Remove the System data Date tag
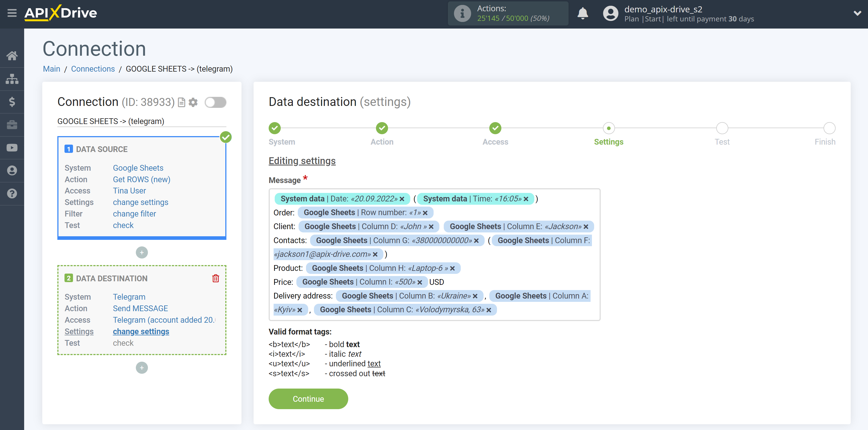 click(402, 199)
